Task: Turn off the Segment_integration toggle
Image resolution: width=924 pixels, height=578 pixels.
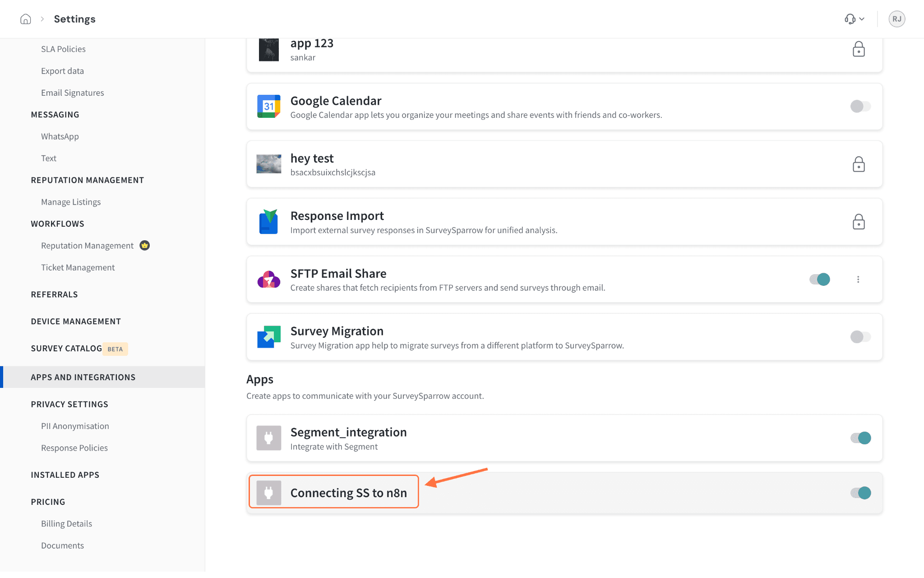Action: click(x=860, y=438)
